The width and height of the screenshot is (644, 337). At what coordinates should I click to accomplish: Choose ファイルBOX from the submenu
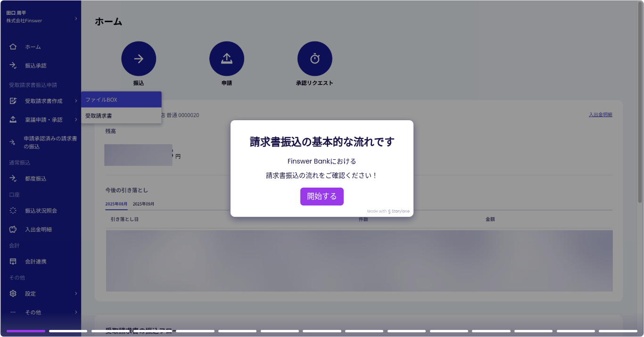tap(122, 100)
